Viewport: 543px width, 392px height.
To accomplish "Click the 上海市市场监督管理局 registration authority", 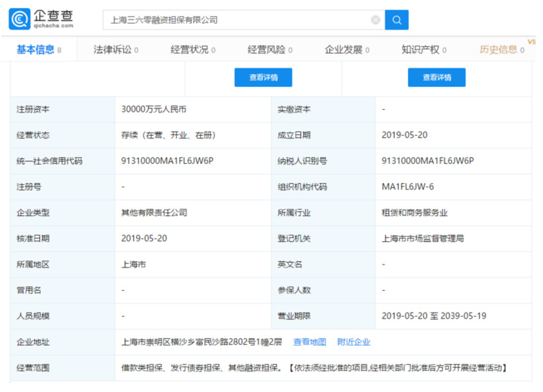I will click(423, 239).
